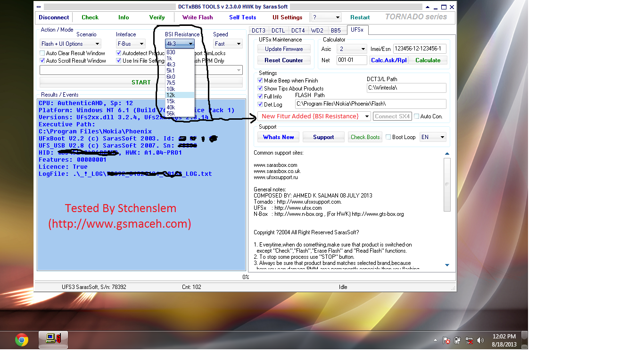Click the Check Boots button
Screen dimensions: 644x362
[x=365, y=137]
